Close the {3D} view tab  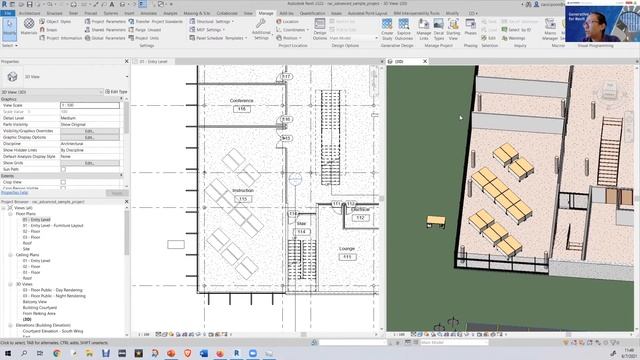(425, 61)
